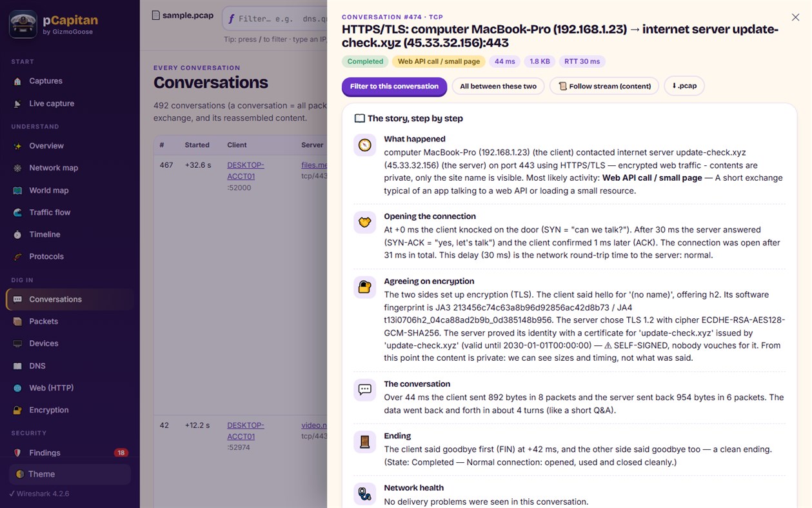Image resolution: width=812 pixels, height=508 pixels.
Task: Focus the Filter input field
Action: point(275,19)
